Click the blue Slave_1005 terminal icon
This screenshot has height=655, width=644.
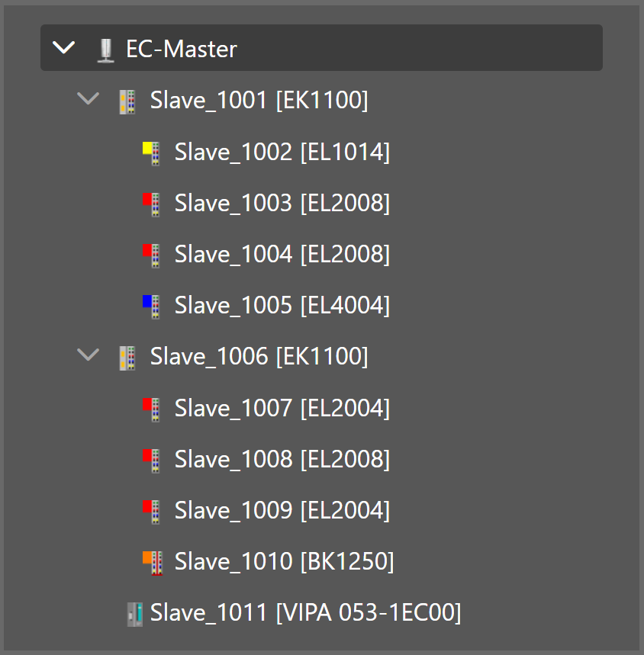151,306
